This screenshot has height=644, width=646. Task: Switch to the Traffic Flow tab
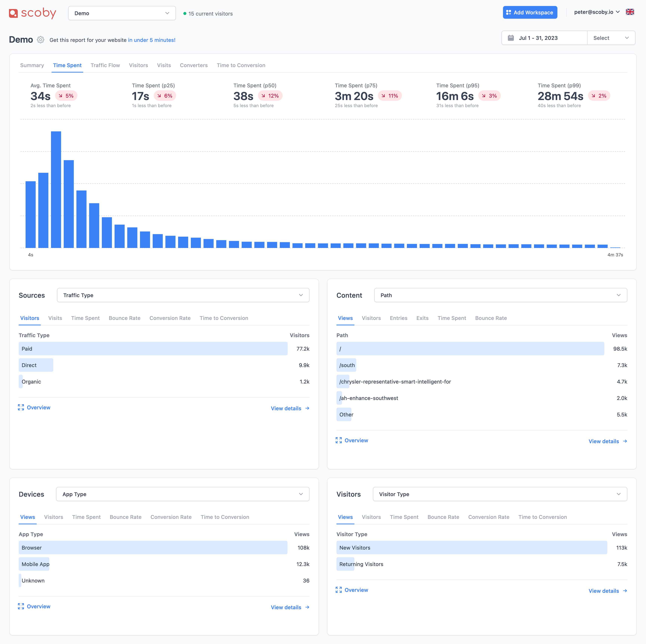click(x=105, y=65)
